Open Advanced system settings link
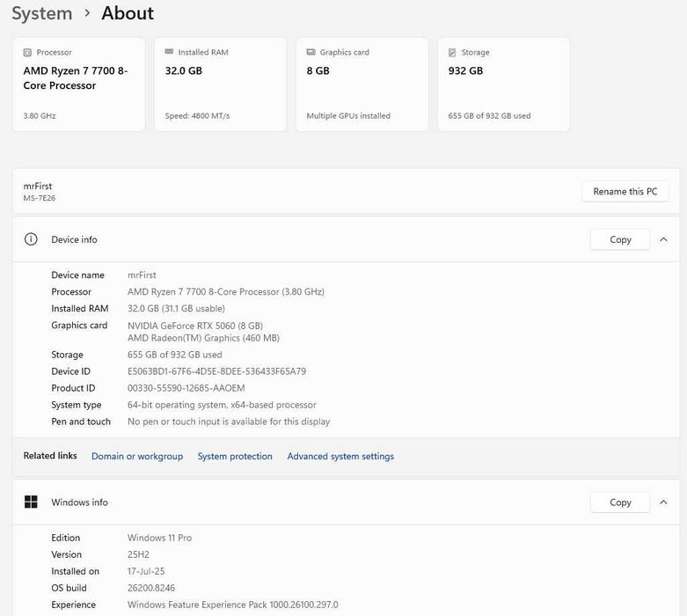The height and width of the screenshot is (616, 687). pos(340,457)
